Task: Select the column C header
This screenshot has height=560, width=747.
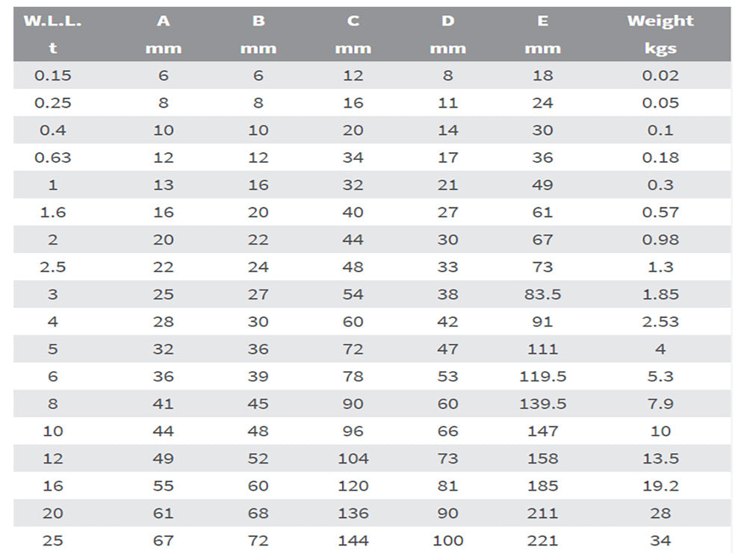Action: coord(353,21)
